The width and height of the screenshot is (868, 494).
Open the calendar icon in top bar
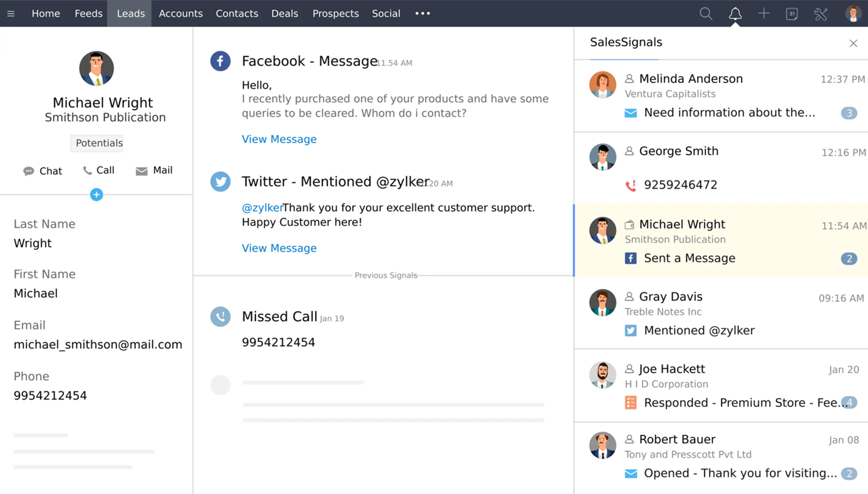pos(792,13)
